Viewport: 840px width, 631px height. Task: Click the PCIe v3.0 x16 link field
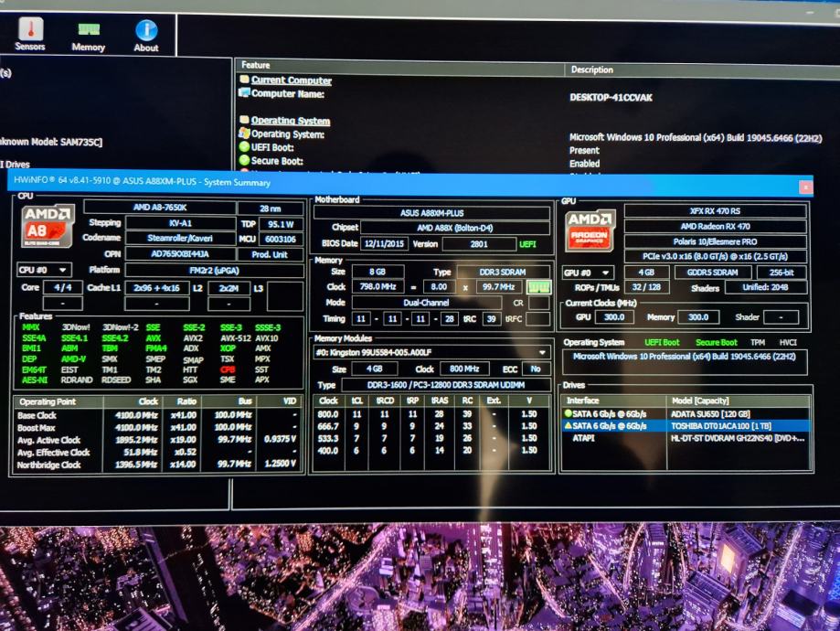[x=715, y=256]
